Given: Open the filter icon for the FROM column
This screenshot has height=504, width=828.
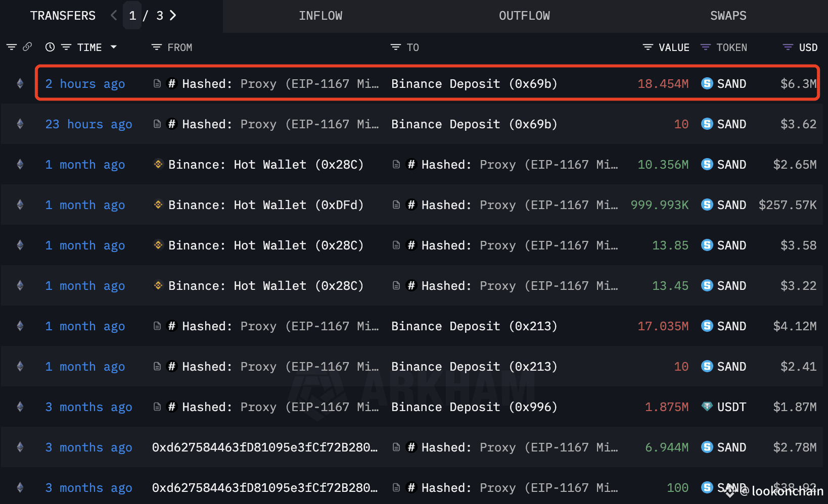Looking at the screenshot, I should tap(157, 47).
